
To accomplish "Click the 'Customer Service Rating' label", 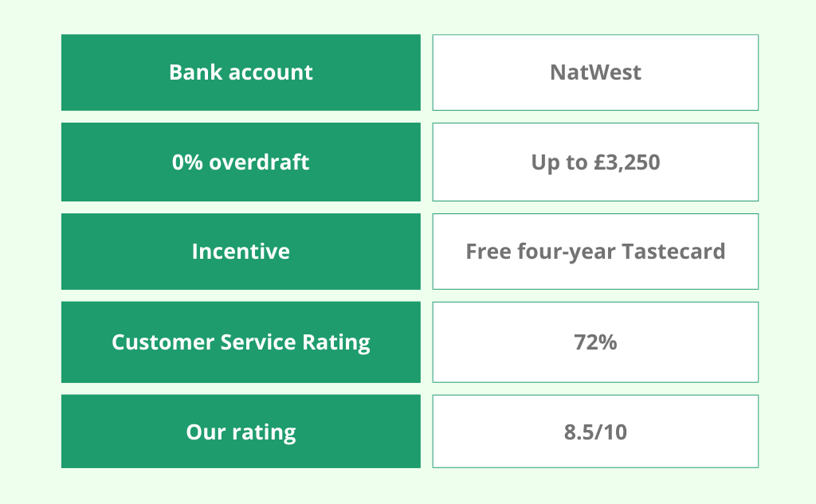I will tap(241, 342).
